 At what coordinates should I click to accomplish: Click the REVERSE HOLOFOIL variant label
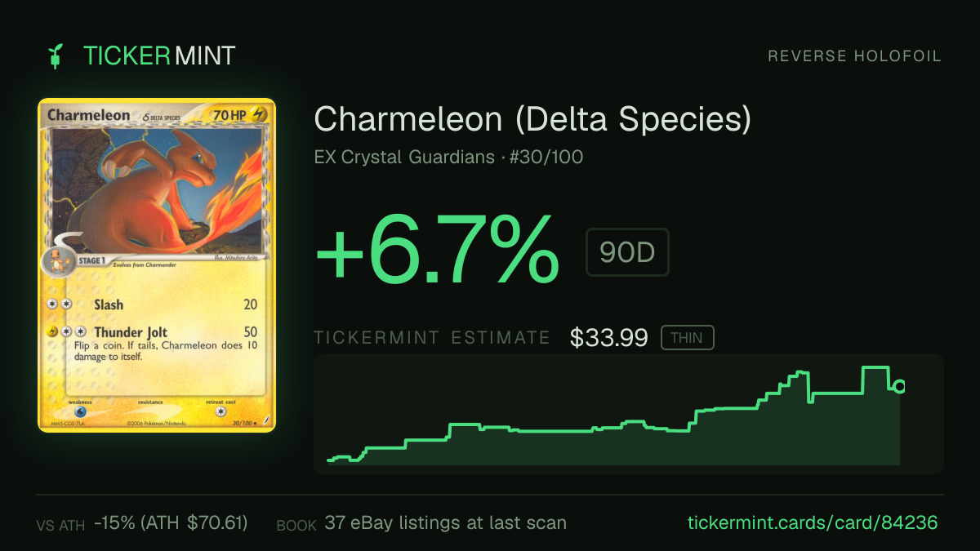[855, 56]
